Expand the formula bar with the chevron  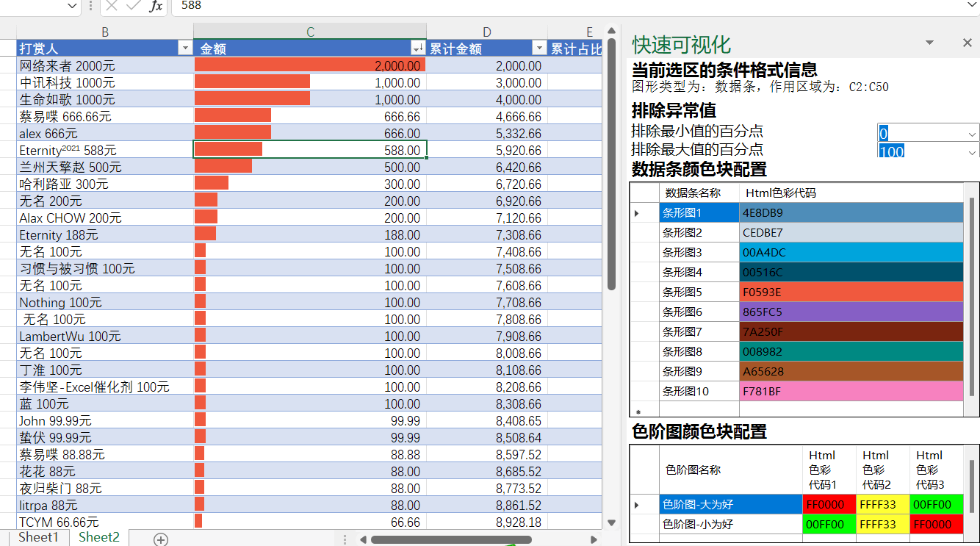tap(971, 5)
